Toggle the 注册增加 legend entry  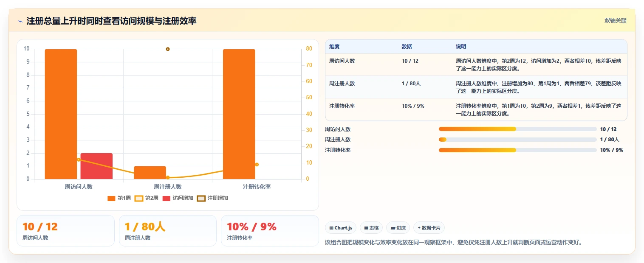(x=212, y=198)
